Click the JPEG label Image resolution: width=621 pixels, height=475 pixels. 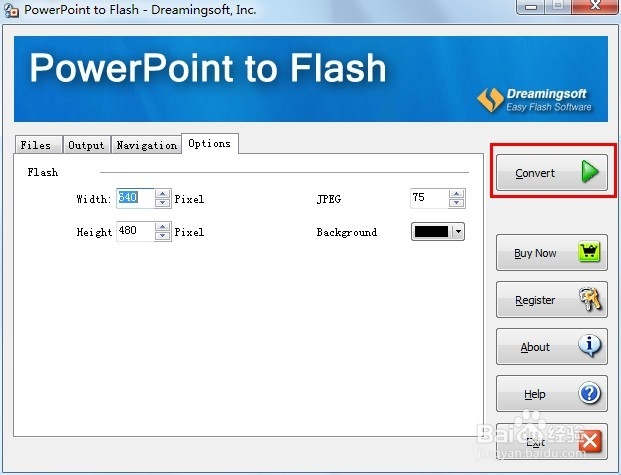329,199
